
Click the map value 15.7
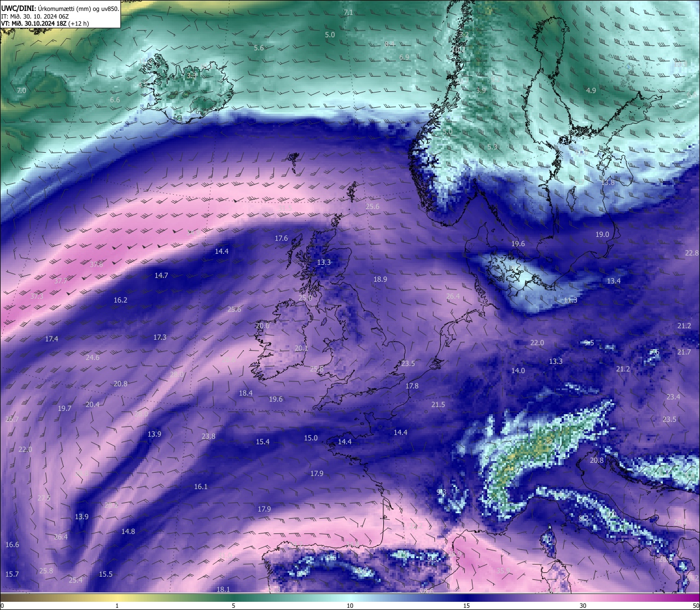click(x=12, y=574)
